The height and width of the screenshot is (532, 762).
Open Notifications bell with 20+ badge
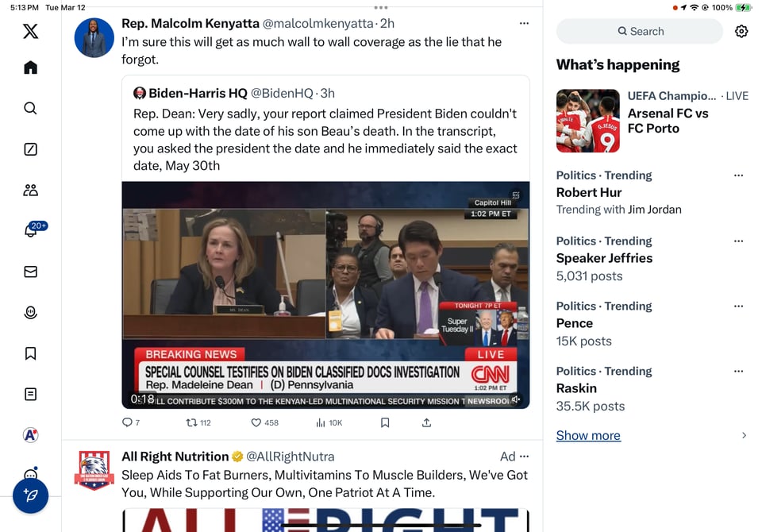[x=31, y=230]
